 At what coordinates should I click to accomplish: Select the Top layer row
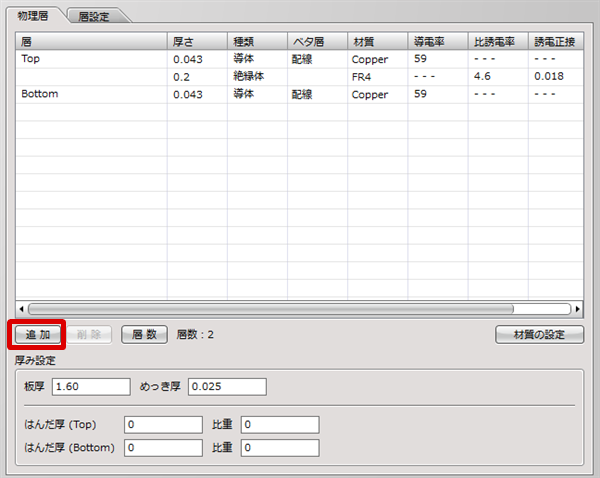90,59
